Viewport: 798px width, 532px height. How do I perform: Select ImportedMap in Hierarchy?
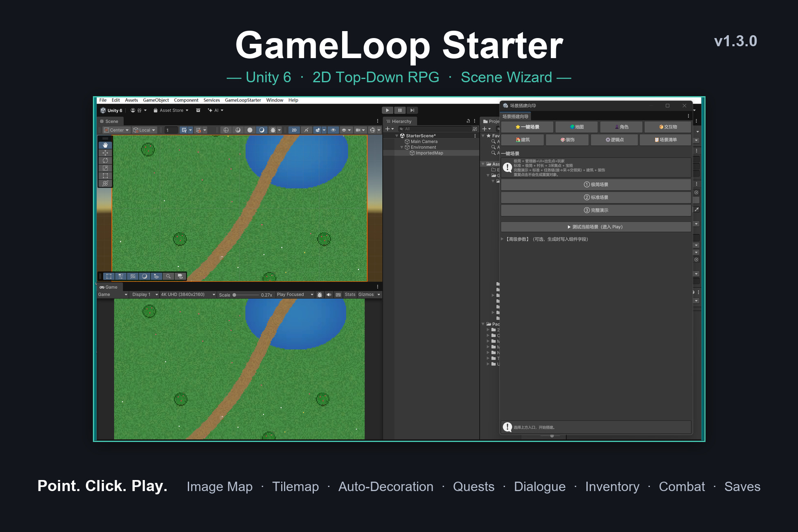(429, 153)
